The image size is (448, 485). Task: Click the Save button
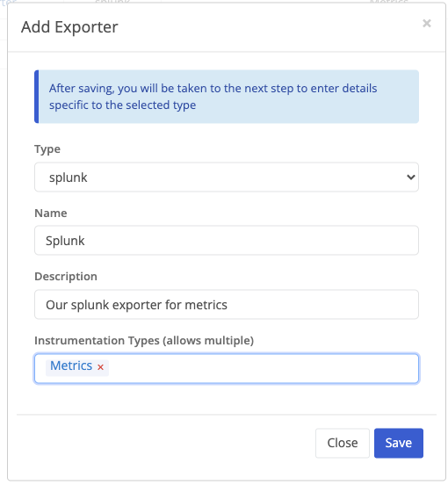pyautogui.click(x=399, y=443)
